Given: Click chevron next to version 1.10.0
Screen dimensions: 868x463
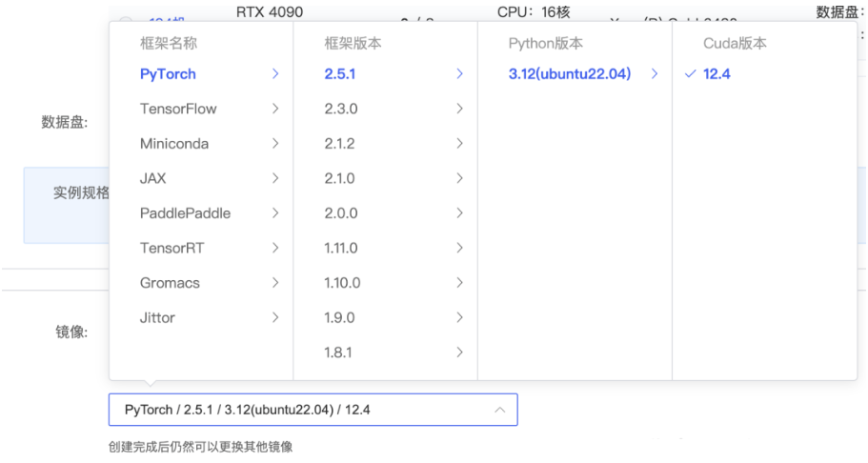Looking at the screenshot, I should [459, 283].
